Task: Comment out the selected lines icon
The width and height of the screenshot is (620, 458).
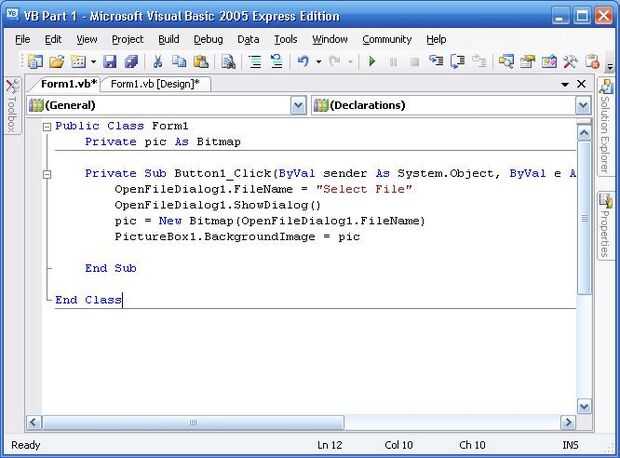Action: point(255,62)
